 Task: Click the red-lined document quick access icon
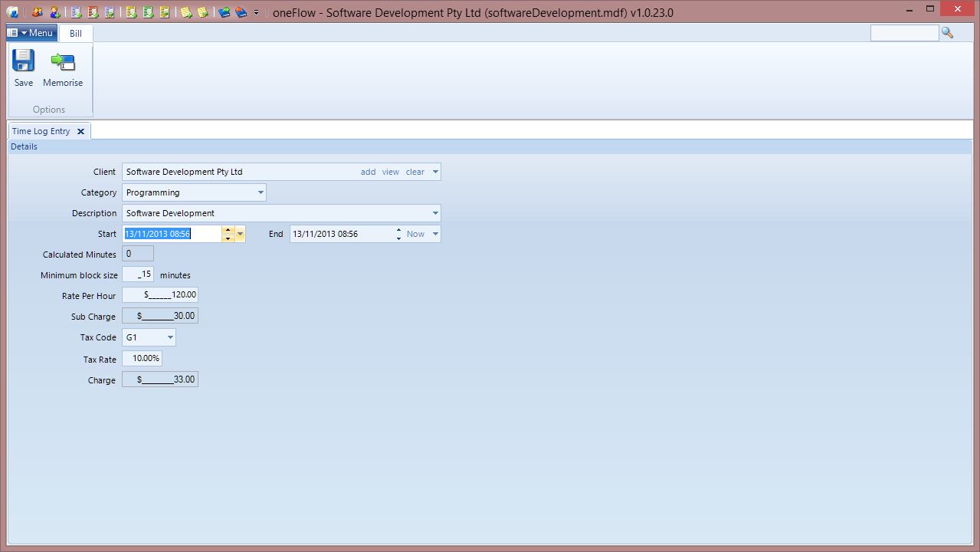tap(93, 12)
